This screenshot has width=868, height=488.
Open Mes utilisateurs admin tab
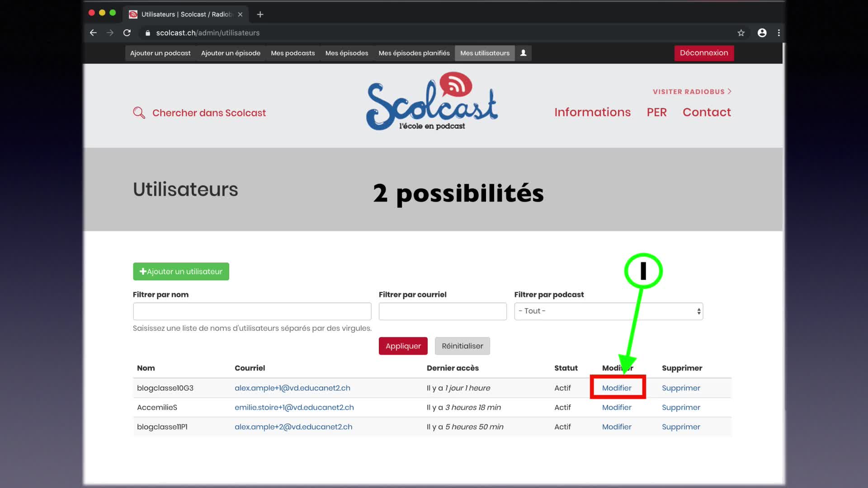point(485,53)
